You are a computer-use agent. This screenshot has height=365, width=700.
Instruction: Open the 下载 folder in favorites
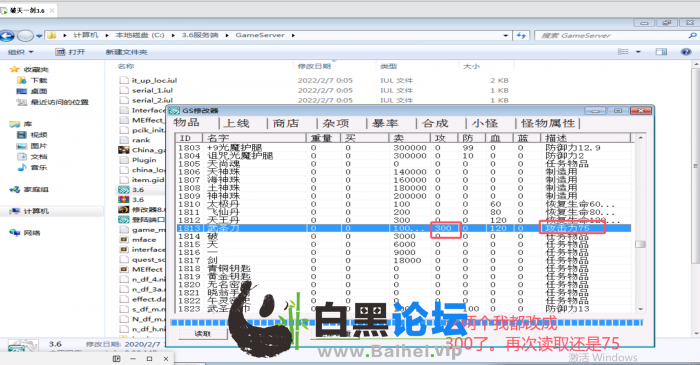(38, 80)
